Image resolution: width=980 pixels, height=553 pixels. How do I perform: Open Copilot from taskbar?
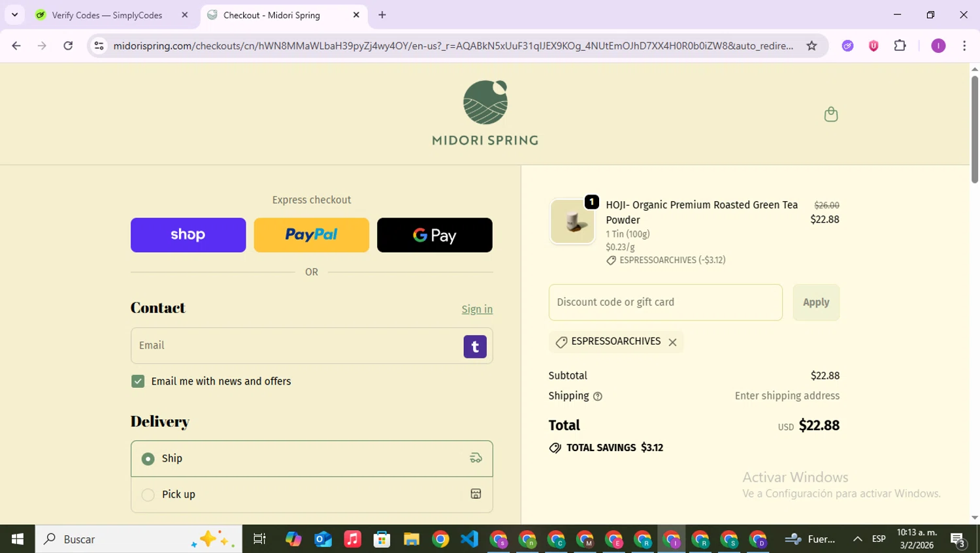tap(293, 539)
